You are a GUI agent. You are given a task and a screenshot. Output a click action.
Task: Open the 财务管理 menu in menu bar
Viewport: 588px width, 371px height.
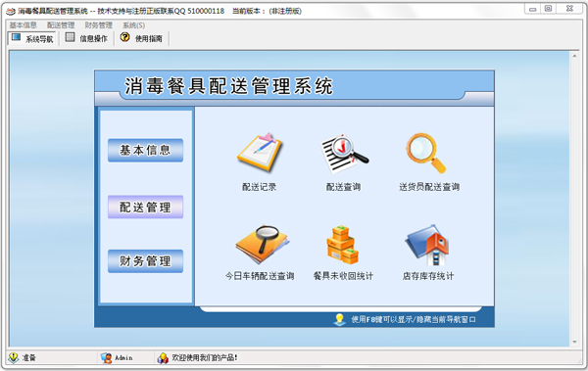[x=99, y=25]
